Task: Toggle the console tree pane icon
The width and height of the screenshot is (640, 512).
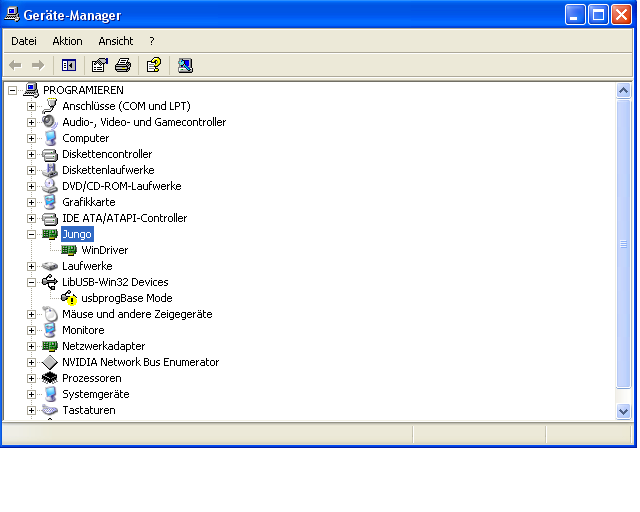Action: 69,65
